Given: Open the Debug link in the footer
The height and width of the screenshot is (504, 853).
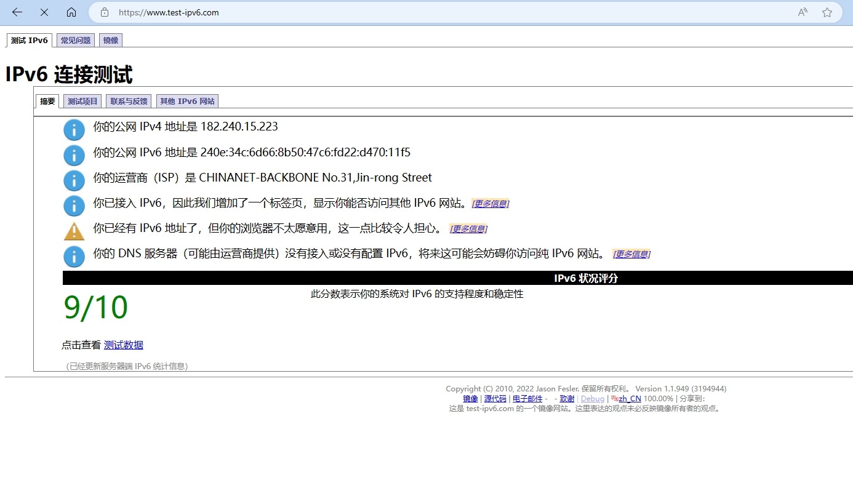Looking at the screenshot, I should tap(592, 398).
